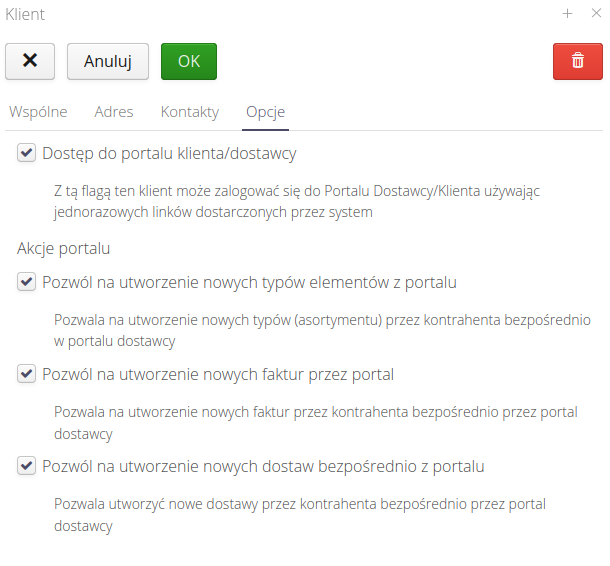Open the Adres tab

[x=113, y=112]
